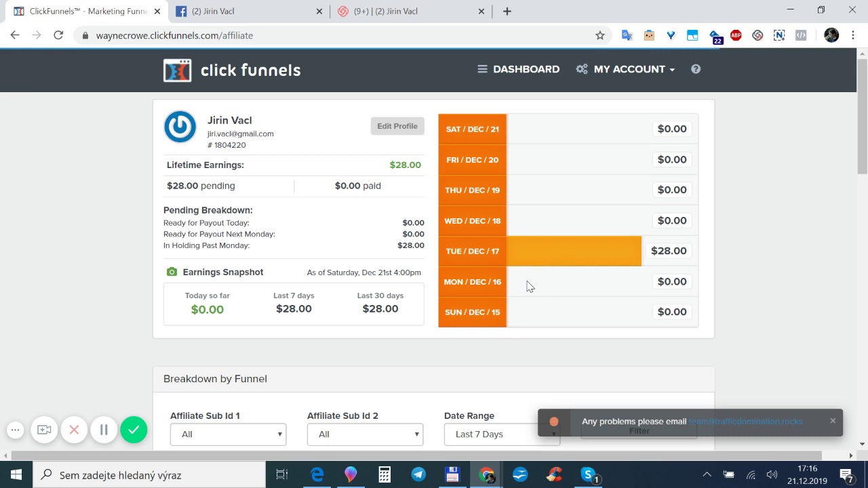Click the TUE / DEC / 17 date label
Viewport: 868px width, 488px height.
click(x=473, y=251)
